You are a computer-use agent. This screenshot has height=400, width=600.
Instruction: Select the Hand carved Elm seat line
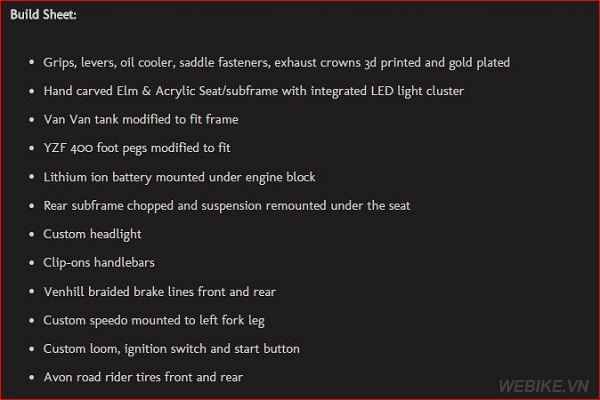pos(253,91)
